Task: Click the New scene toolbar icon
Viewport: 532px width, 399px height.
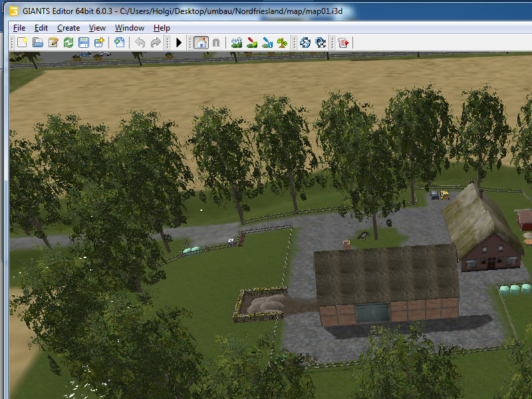Action: (23, 43)
